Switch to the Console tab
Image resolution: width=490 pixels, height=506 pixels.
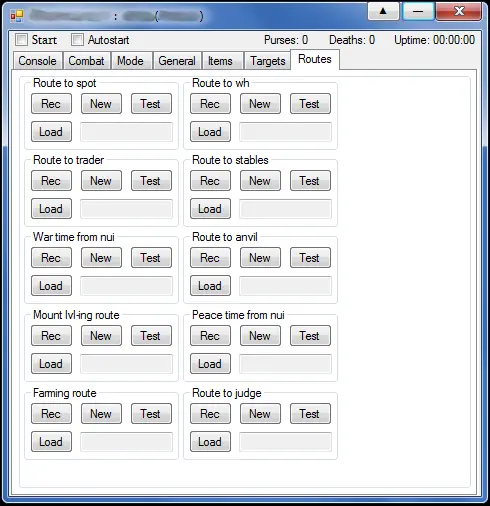tap(37, 61)
